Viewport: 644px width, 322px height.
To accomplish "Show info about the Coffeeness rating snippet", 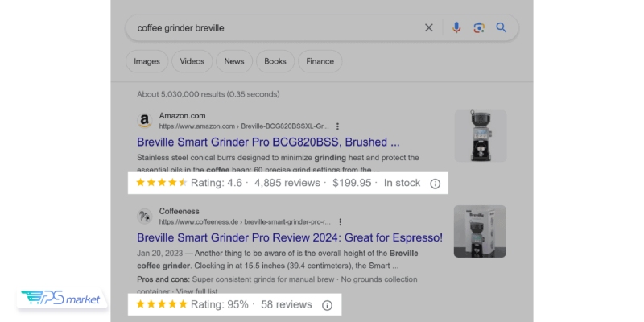I will coord(327,305).
